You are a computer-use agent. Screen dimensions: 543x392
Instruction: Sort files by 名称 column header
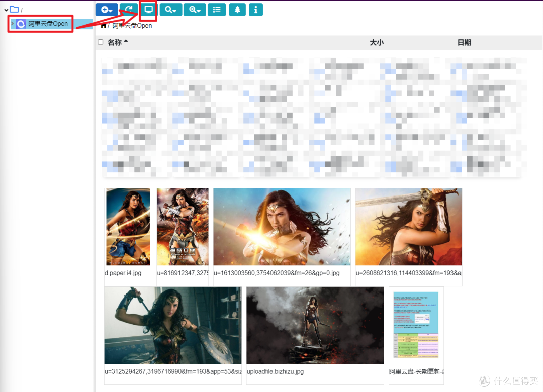115,42
